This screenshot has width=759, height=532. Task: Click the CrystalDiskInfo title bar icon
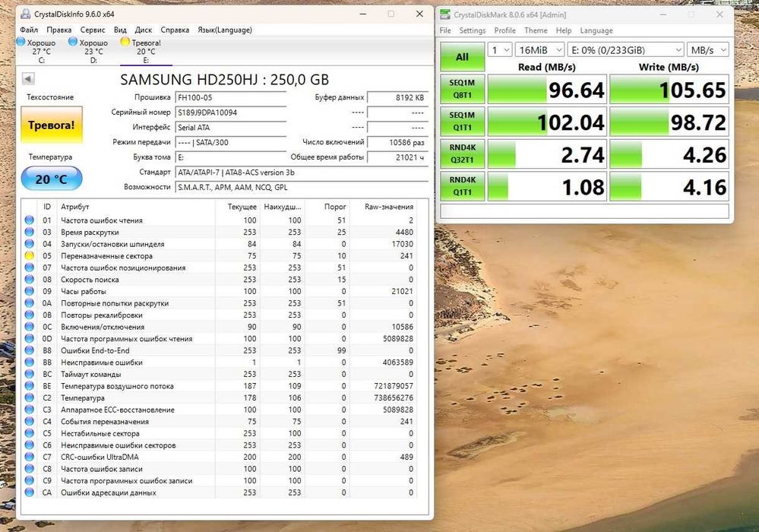(x=26, y=14)
